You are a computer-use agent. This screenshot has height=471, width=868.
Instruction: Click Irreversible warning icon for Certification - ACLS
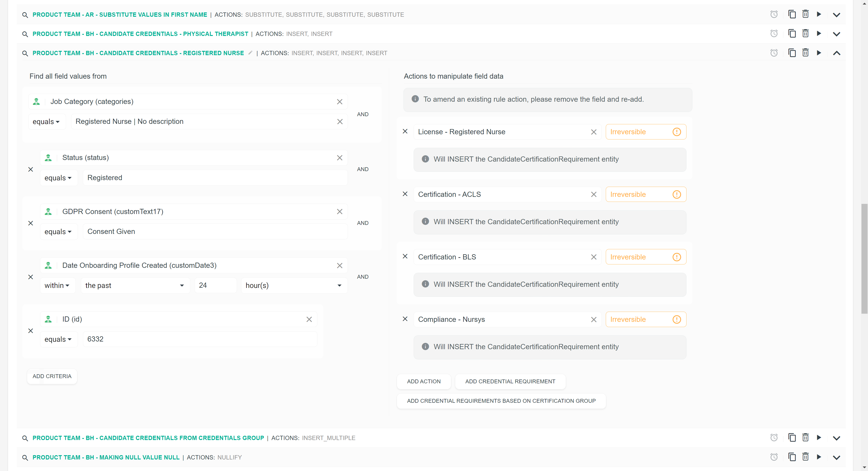[x=677, y=194]
